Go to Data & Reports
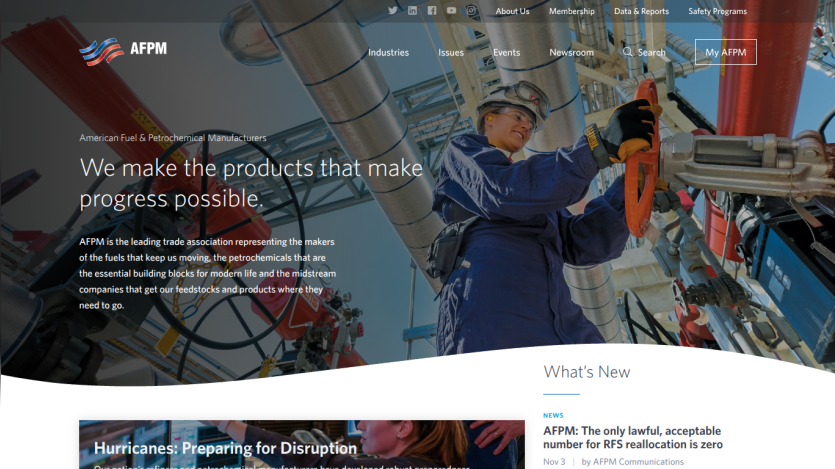 pos(641,11)
